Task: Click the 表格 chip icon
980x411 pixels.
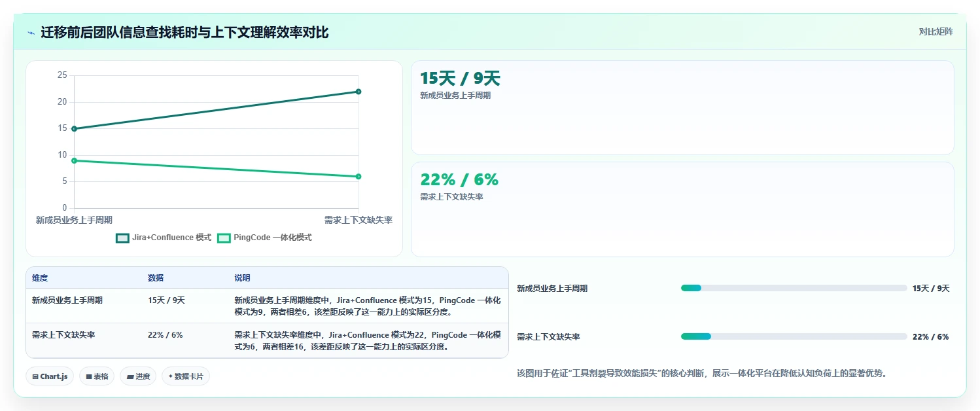Action: [x=89, y=376]
